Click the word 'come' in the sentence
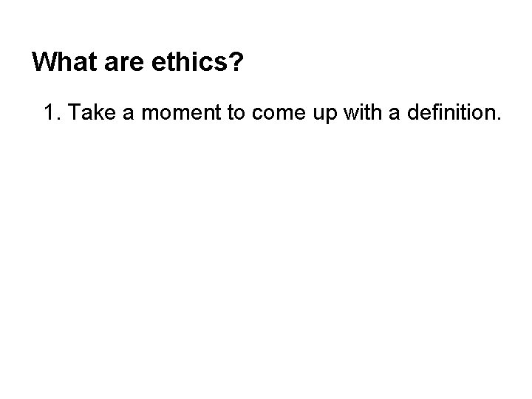This screenshot has width=532, height=399. click(x=279, y=114)
